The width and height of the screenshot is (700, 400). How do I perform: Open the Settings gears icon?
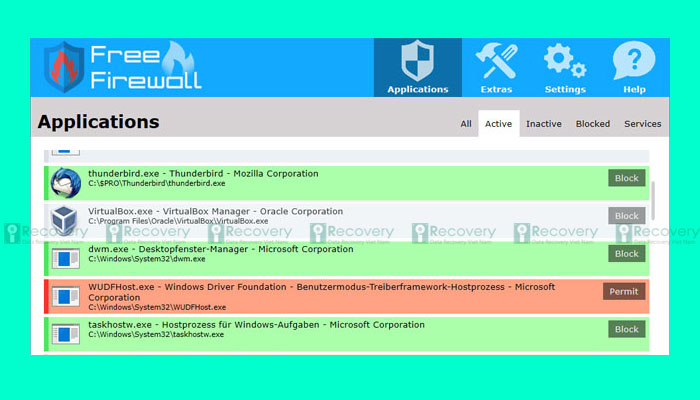point(565,61)
